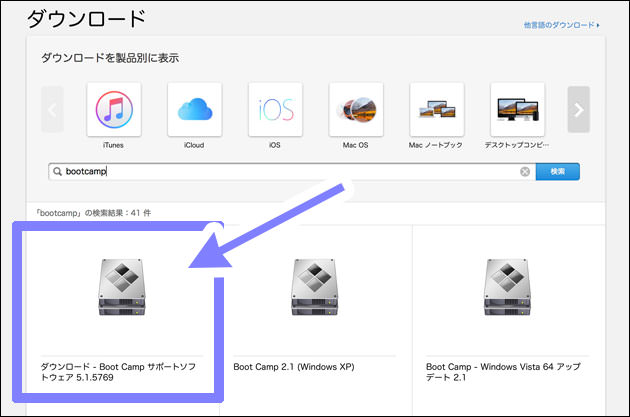The height and width of the screenshot is (417, 630).
Task: Click ダウンロードを製品別に表示 heading
Action: click(x=110, y=58)
